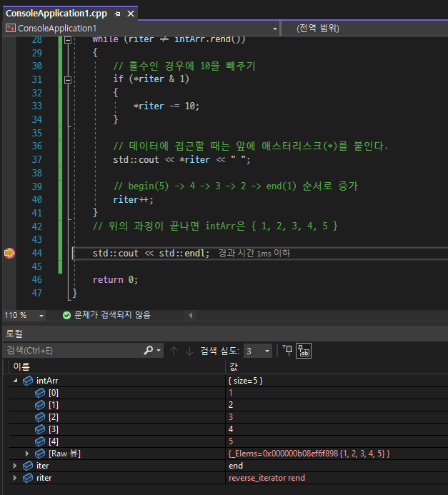Collapse the intArr variable node
Viewport: 448px width, 495px height.
pos(15,381)
